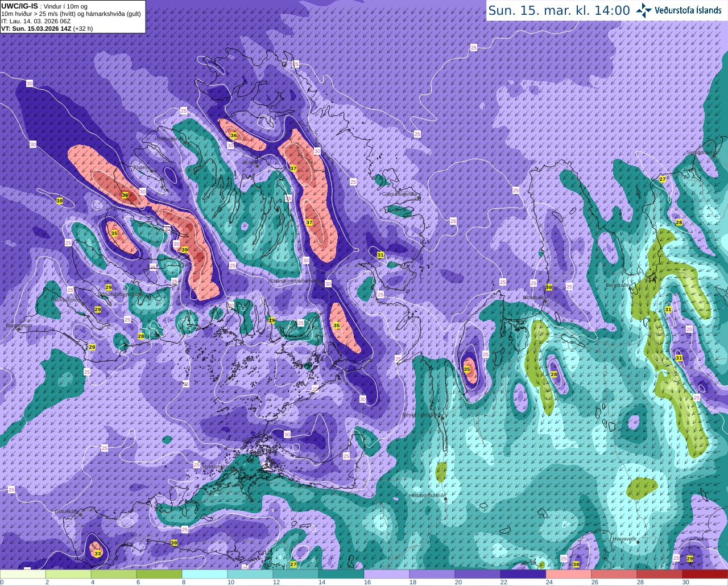
Task: Click the 24–26 m/s pink legend swatch
Action: pos(569,574)
